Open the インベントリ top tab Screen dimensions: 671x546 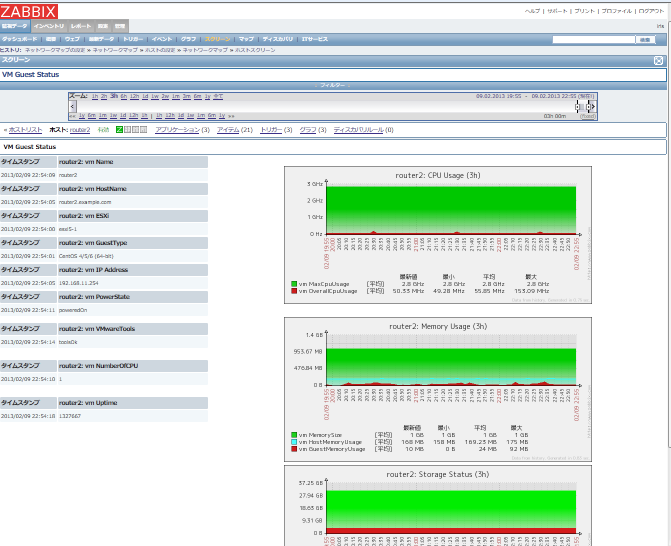49,26
